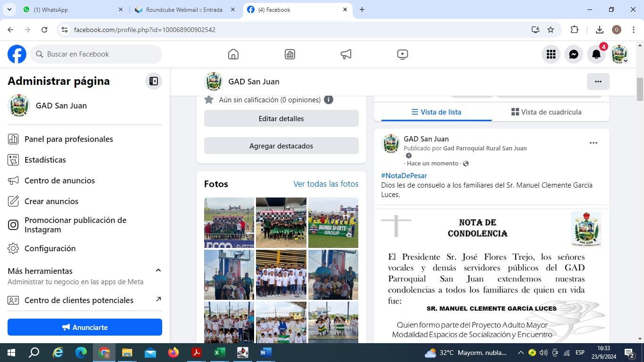The width and height of the screenshot is (644, 362).
Task: Open Ver todas las fotos link
Action: point(326,184)
